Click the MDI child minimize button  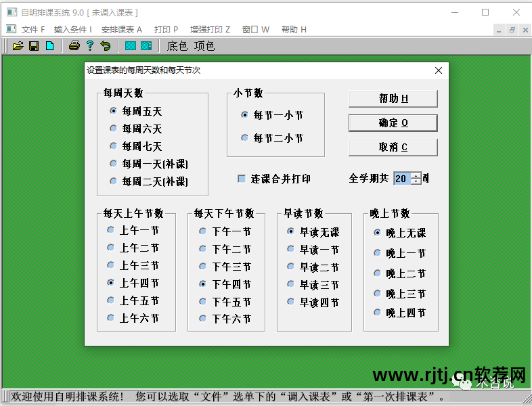499,30
